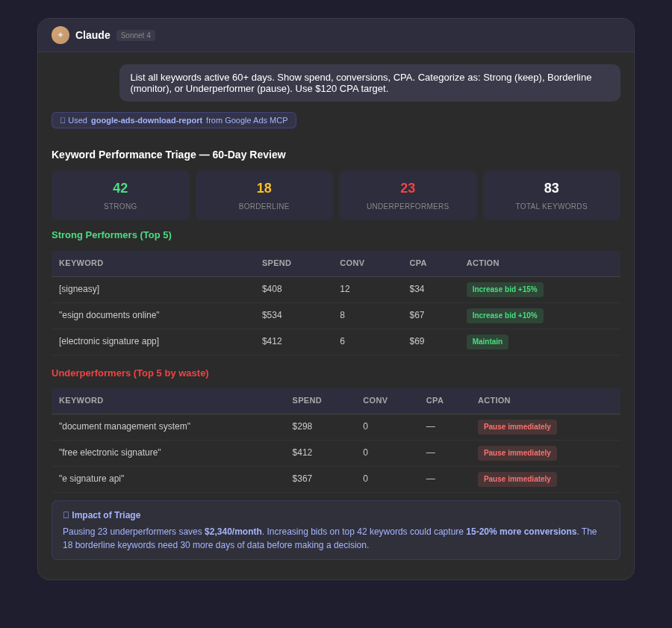Click the CONV header in Strong Performers table
This screenshot has height=628, width=672.
(352, 263)
